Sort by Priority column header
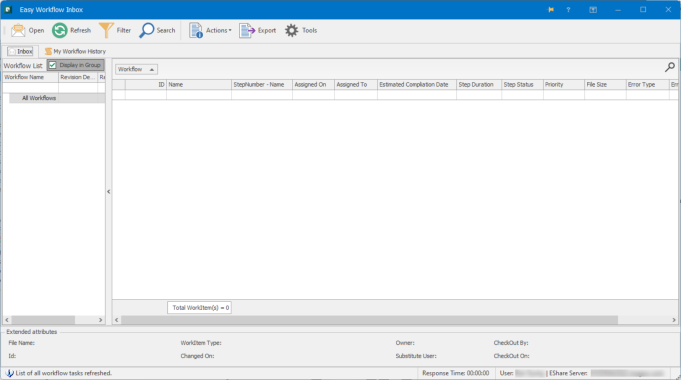Image resolution: width=681 pixels, height=380 pixels. coord(564,85)
